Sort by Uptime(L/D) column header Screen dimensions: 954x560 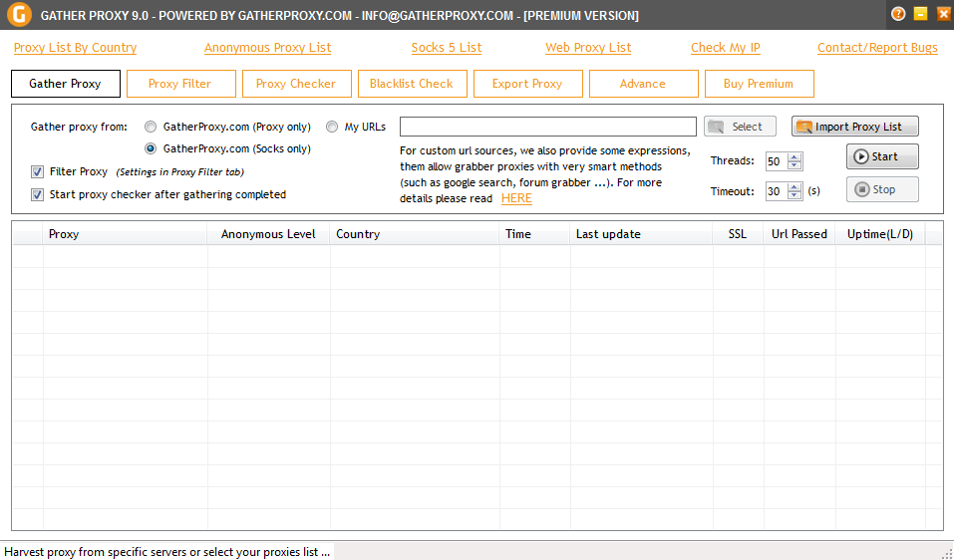(x=880, y=234)
